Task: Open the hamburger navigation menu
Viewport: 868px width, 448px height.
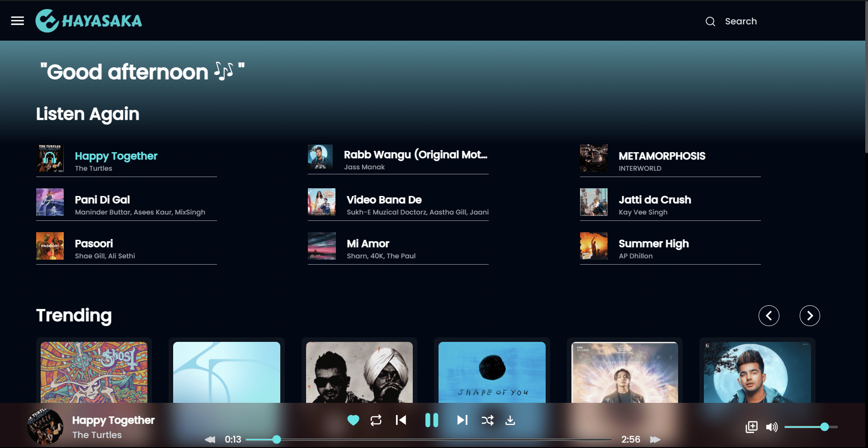Action: (18, 21)
